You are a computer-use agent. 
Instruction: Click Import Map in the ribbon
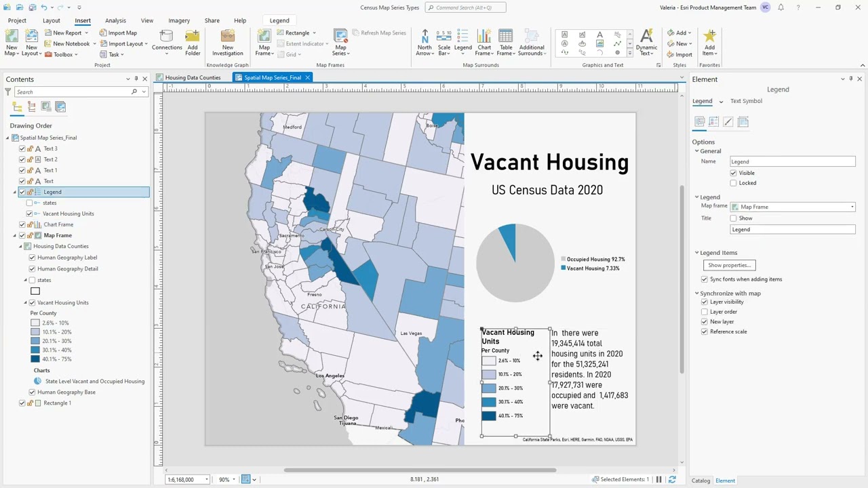point(118,33)
